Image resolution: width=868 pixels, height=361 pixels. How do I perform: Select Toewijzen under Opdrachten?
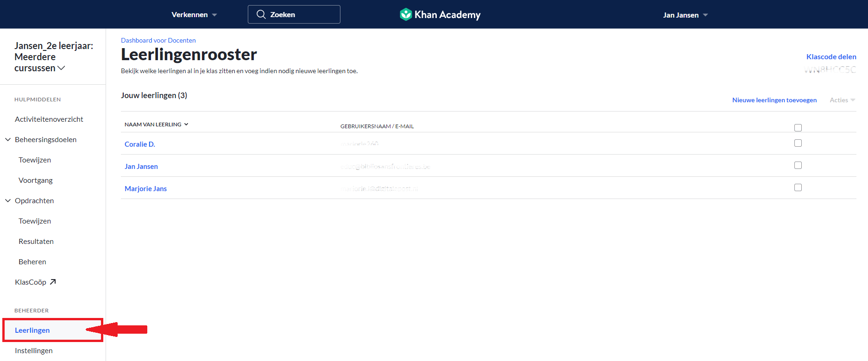coord(35,221)
